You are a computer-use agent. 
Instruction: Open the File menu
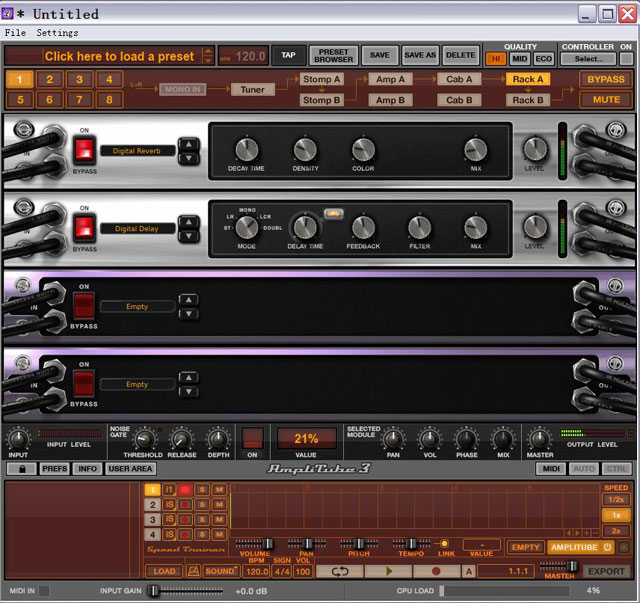pos(15,33)
